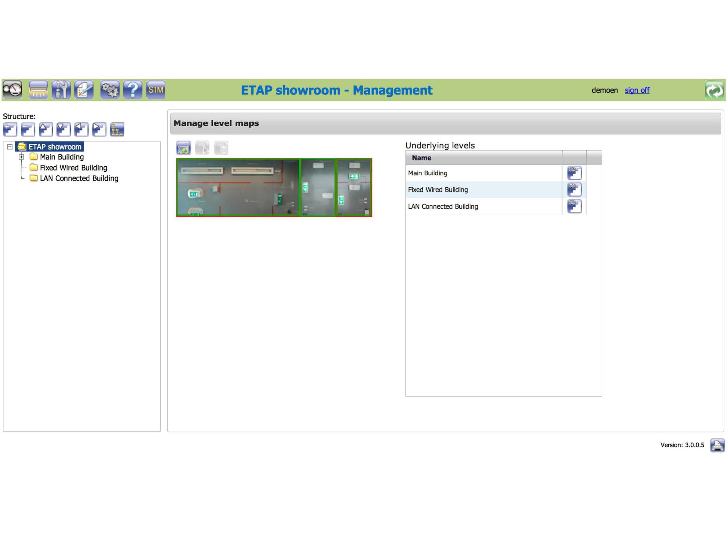Select LAN Connected Building in structure tree

pos(79,178)
